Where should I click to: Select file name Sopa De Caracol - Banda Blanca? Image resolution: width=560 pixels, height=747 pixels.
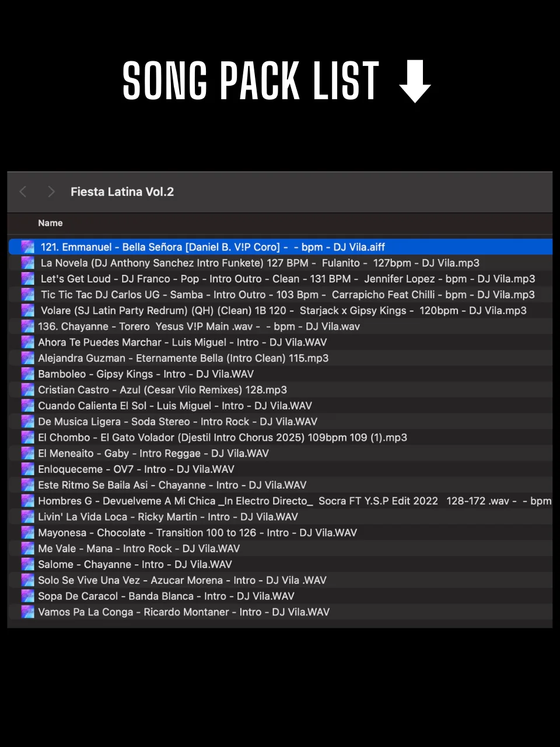[166, 596]
